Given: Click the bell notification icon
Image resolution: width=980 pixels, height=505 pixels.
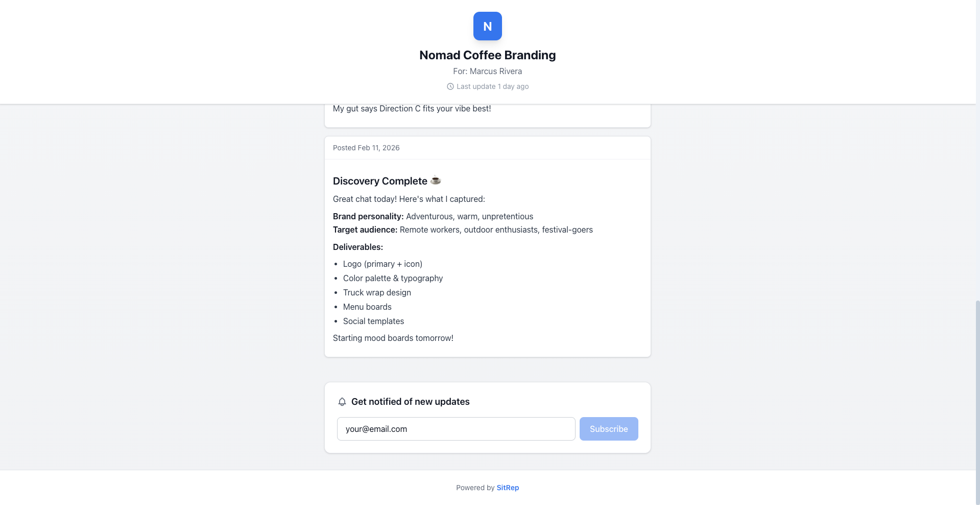Looking at the screenshot, I should (342, 402).
